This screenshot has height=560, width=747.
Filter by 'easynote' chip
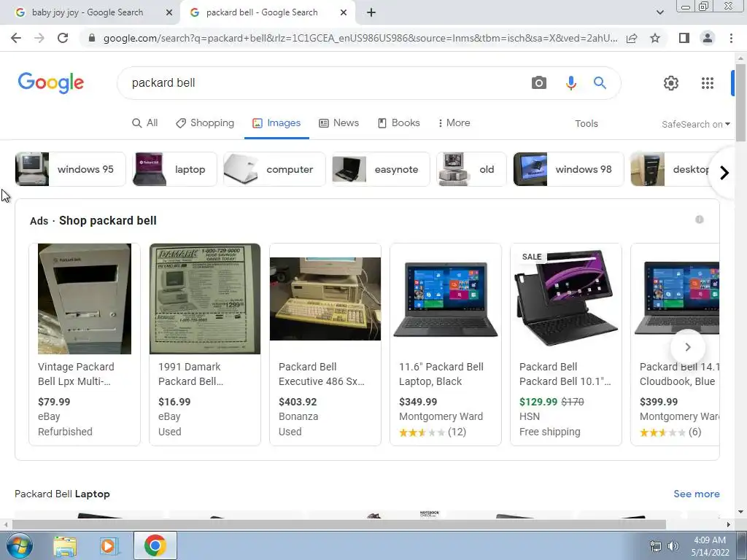381,169
